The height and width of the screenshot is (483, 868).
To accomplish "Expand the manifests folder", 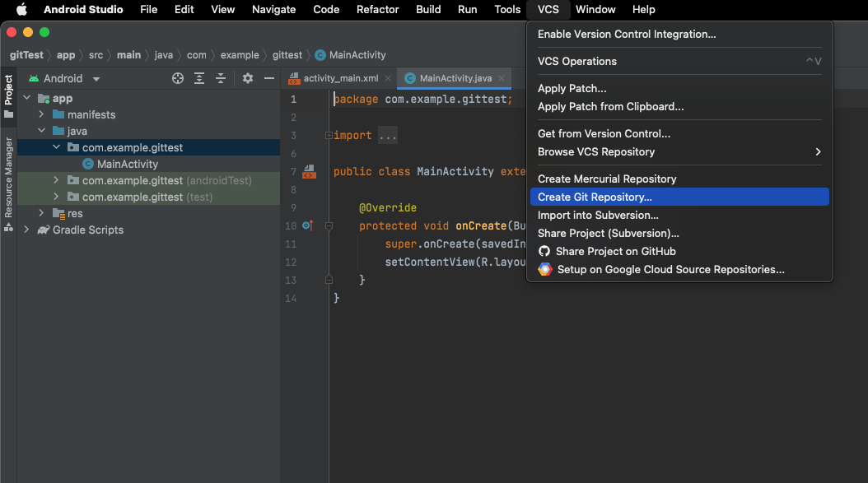I will pyautogui.click(x=41, y=114).
